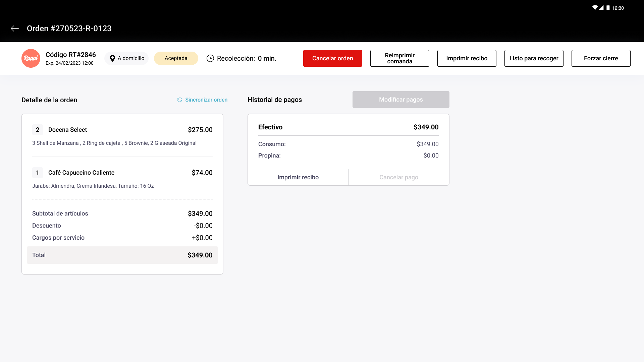Check the Wi-Fi status icon
The width and height of the screenshot is (644, 362).
[595, 8]
